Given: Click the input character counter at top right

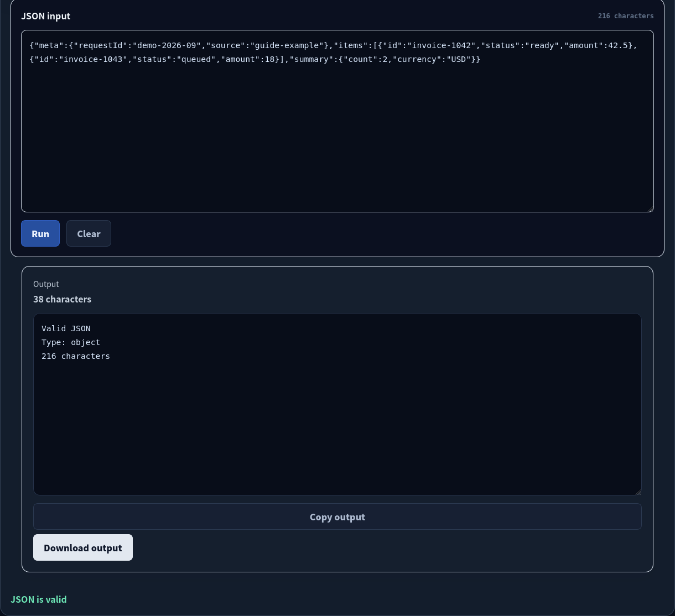Looking at the screenshot, I should point(626,16).
